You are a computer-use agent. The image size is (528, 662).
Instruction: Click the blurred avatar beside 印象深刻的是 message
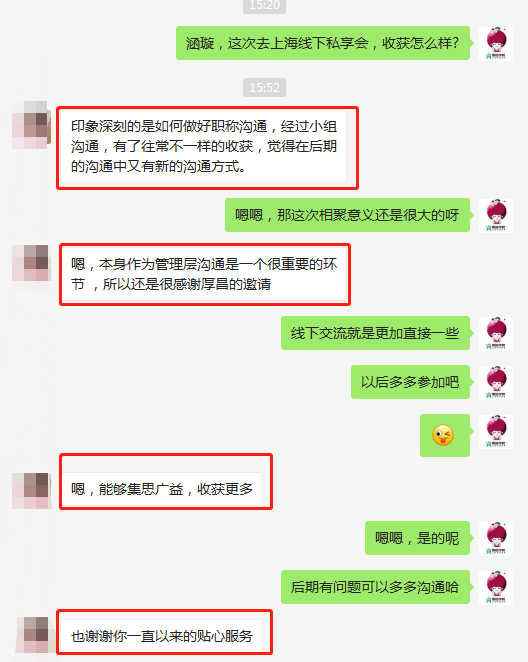31,125
